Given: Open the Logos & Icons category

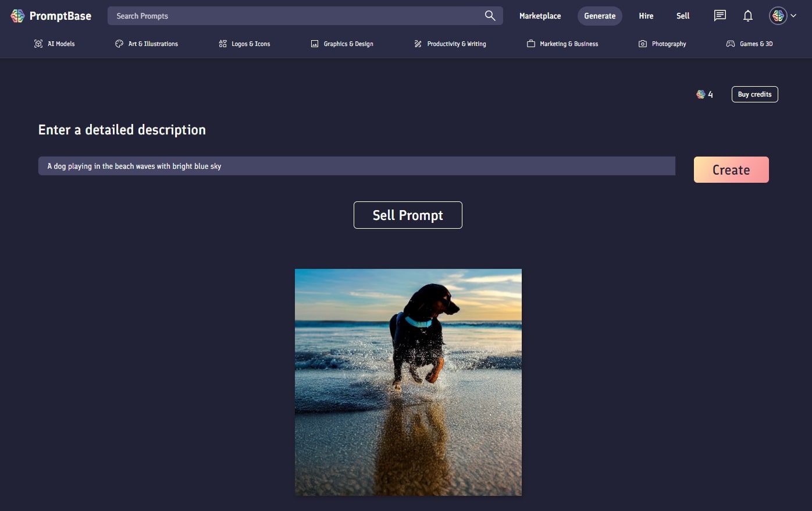Looking at the screenshot, I should click(x=222, y=43).
